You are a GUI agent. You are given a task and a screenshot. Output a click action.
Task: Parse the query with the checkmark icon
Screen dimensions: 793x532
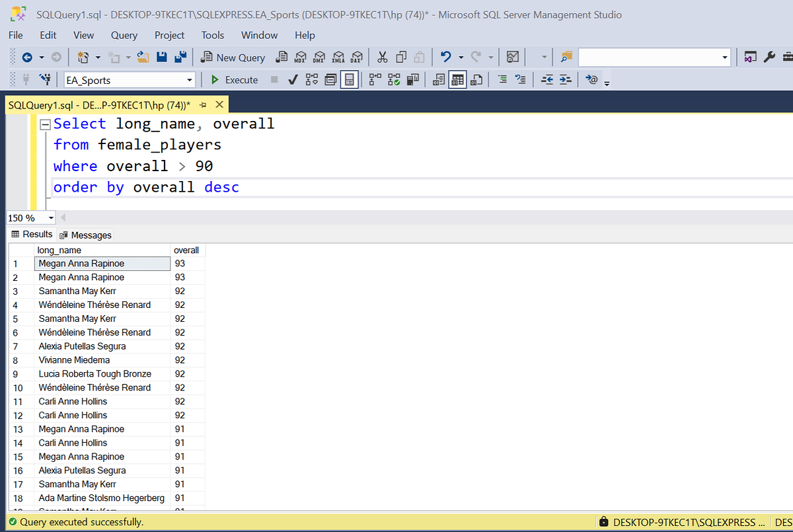291,79
